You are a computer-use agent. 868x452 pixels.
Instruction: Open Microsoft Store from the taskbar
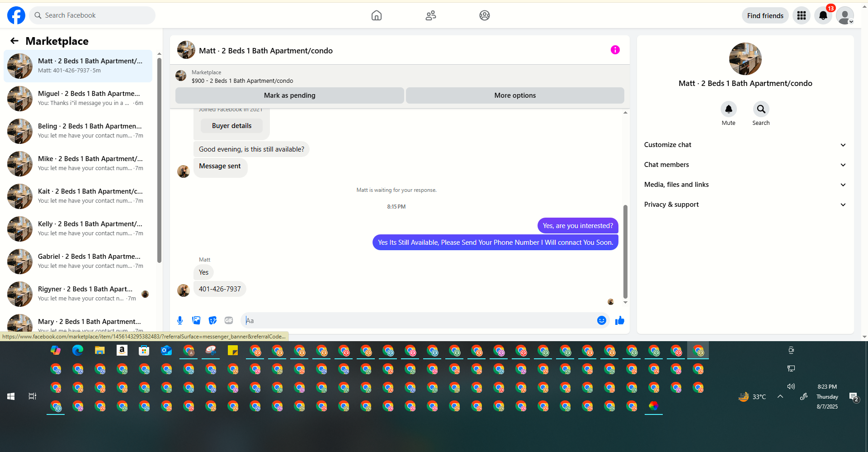(x=144, y=350)
